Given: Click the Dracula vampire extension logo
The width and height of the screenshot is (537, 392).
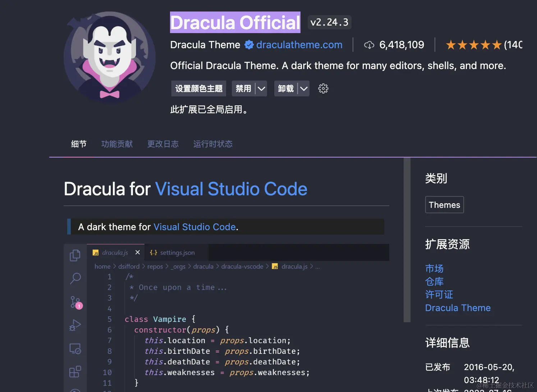Looking at the screenshot, I should [110, 58].
